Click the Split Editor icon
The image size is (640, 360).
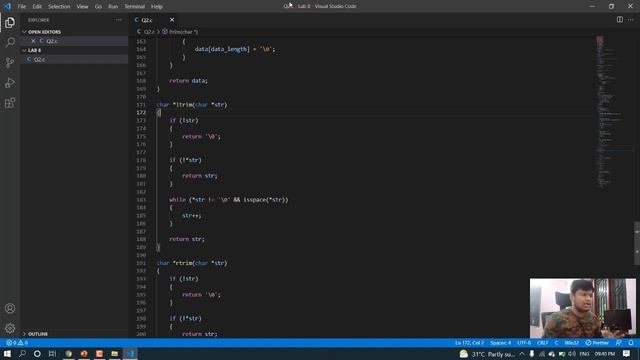[620, 20]
